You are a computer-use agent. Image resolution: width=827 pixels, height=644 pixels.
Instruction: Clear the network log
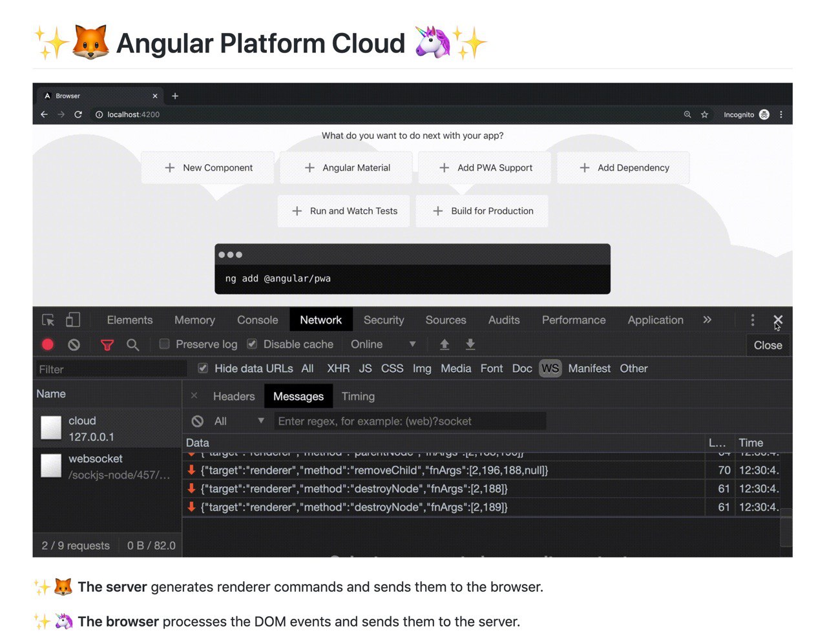[74, 344]
